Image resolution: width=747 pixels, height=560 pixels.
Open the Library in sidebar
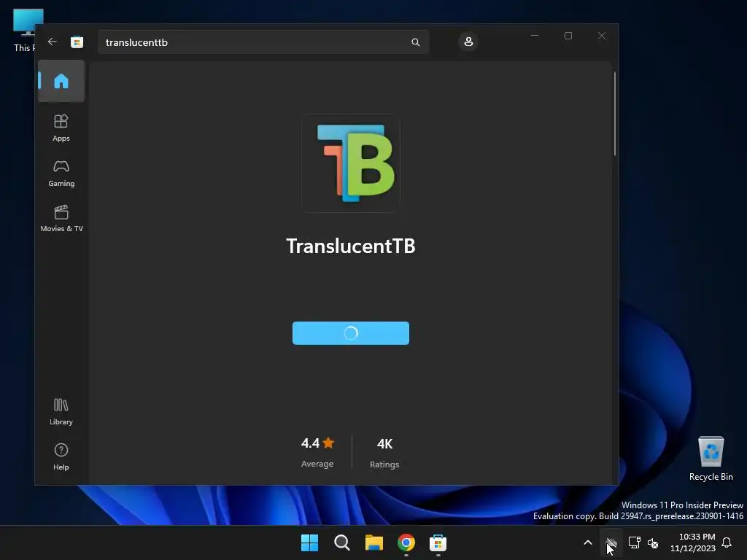point(61,412)
